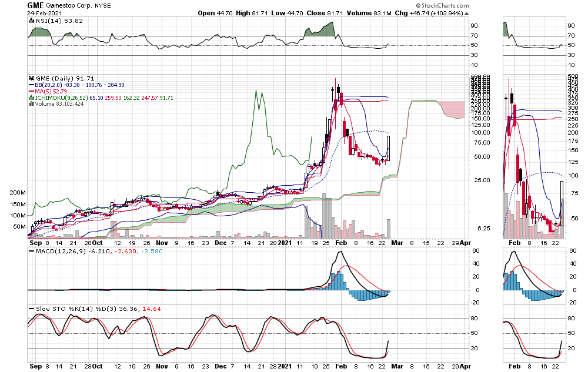Screen dimensions: 588x372
Task: Click the Slow STO %K(14) %D(3) 36.36 label
Action: coord(88,309)
